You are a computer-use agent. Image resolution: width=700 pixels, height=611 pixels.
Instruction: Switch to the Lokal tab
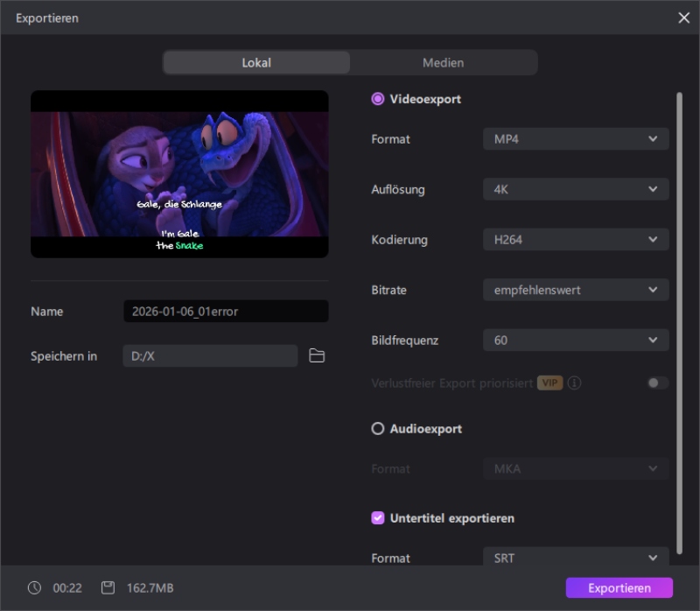[256, 62]
